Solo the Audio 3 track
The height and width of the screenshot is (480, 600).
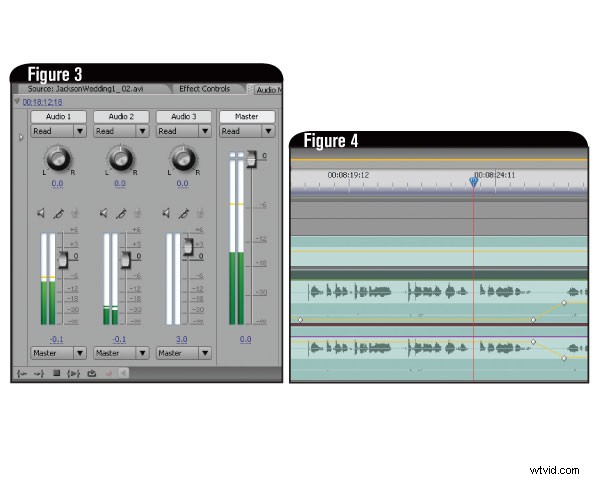tap(184, 213)
